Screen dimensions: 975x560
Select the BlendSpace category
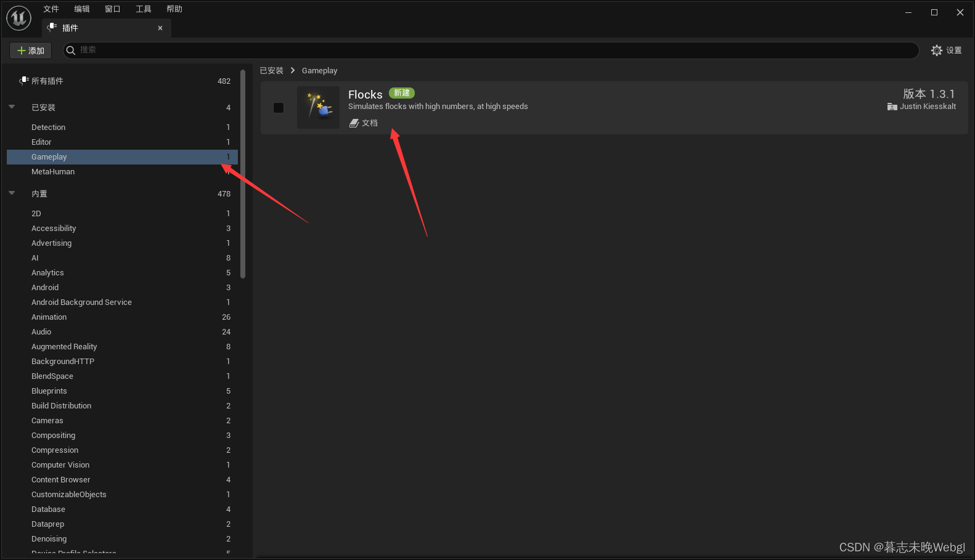[x=122, y=376]
